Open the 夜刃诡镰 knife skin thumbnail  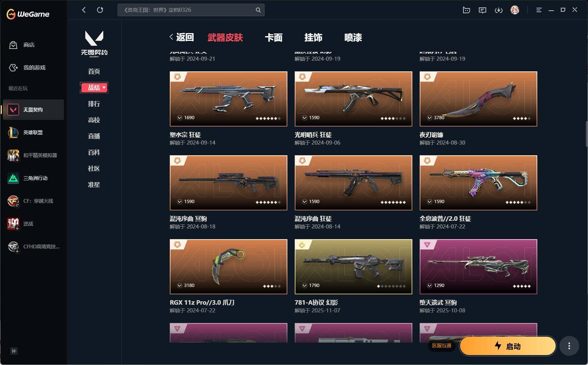click(478, 99)
